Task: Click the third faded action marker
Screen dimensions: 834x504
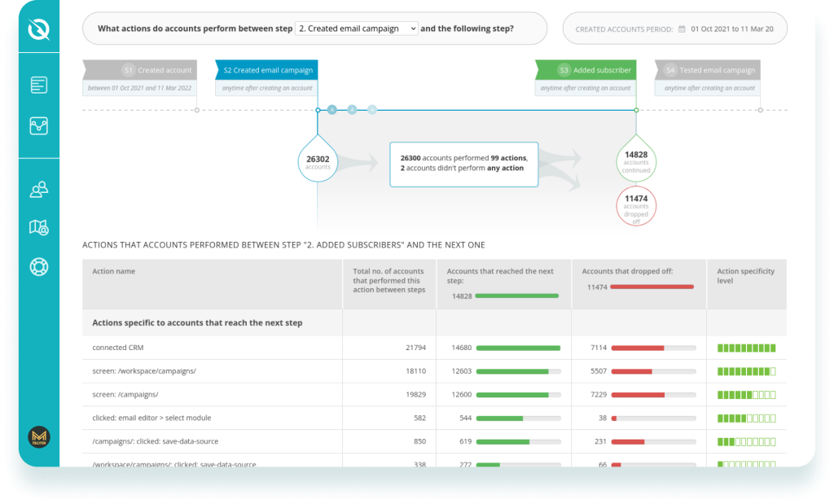Action: (372, 110)
